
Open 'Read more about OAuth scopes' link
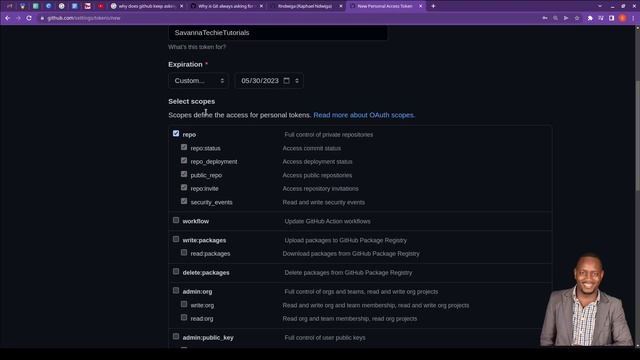pyautogui.click(x=364, y=115)
